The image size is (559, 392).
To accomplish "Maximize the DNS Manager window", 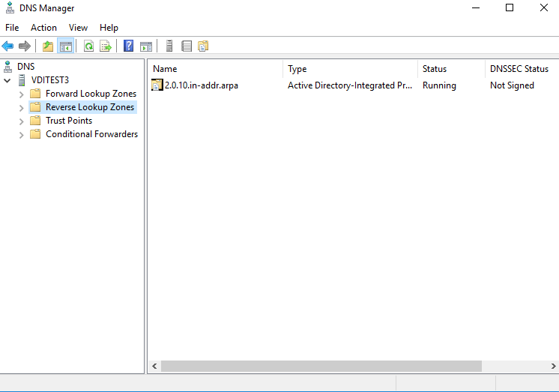I will coord(510,7).
